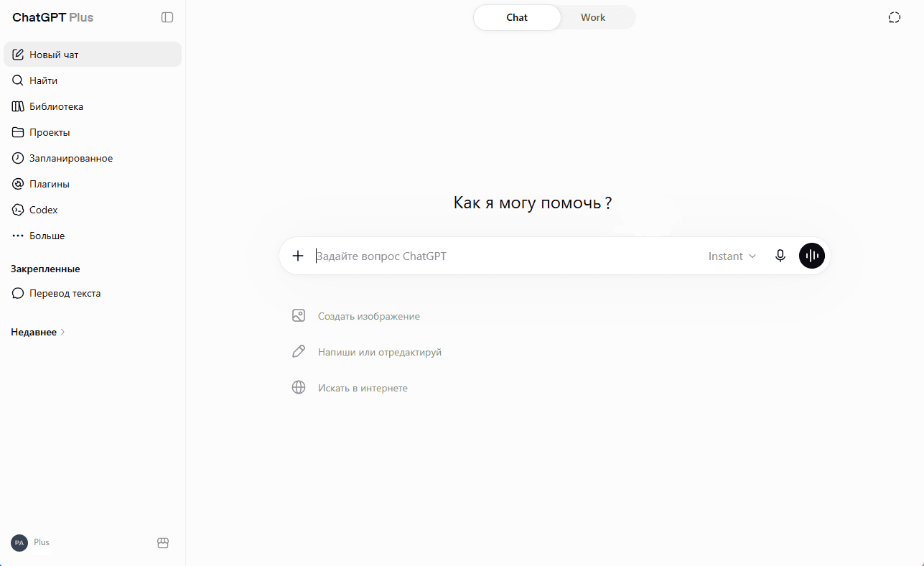Click the magnifier icon next to Найти
This screenshot has width=924, height=566.
(x=18, y=80)
